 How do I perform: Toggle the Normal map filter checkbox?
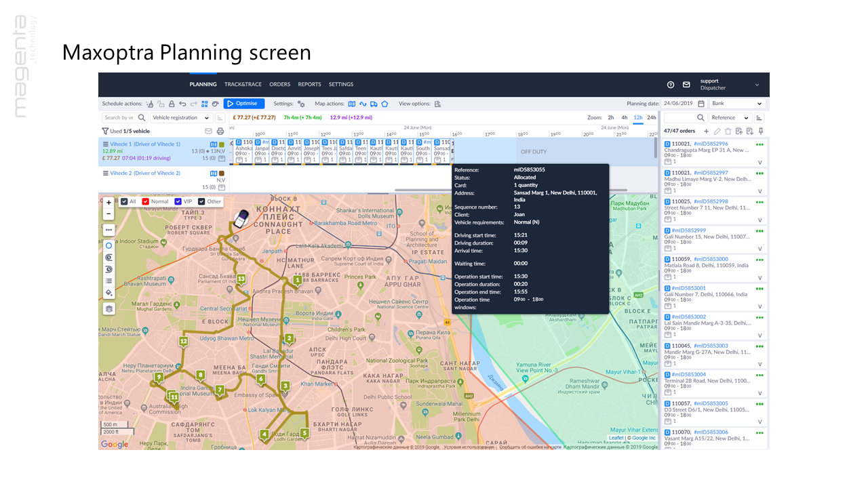point(146,201)
